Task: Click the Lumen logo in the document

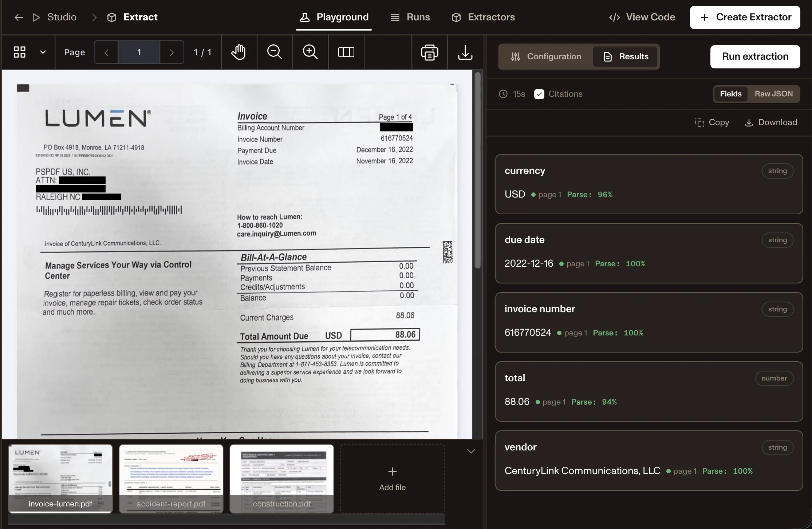Action: (x=98, y=119)
